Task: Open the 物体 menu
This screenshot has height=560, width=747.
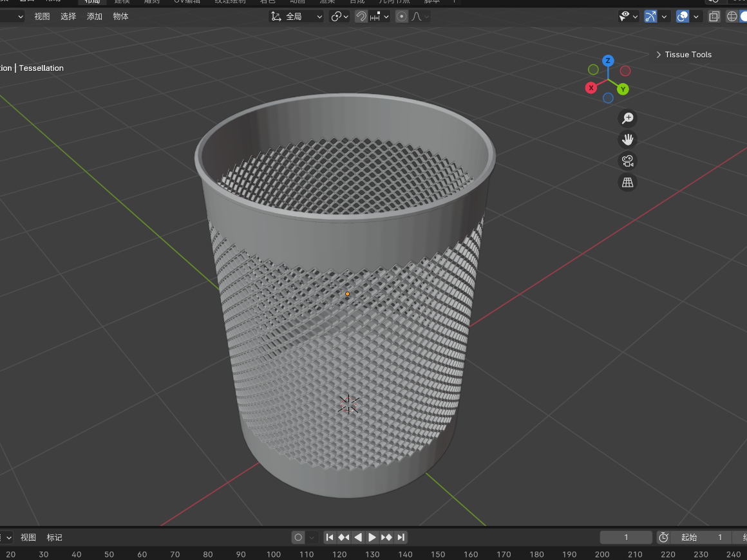Action: point(120,17)
